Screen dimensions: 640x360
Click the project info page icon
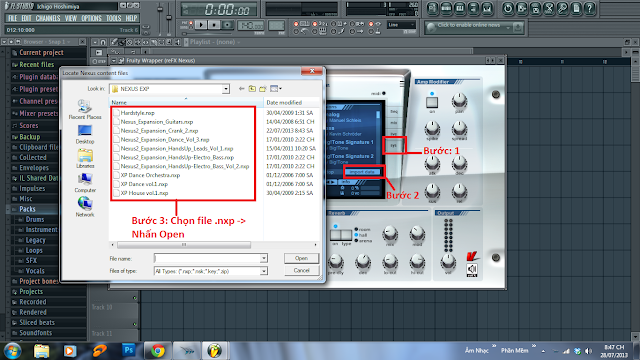click(576, 8)
